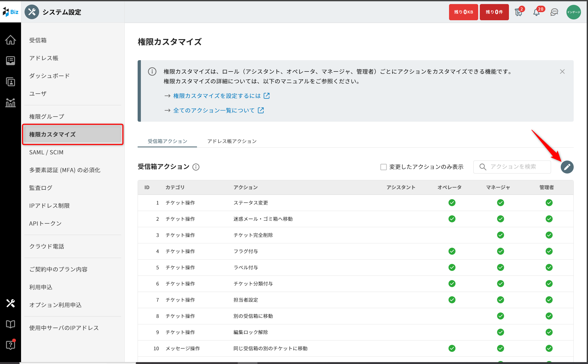
Task: Open the chat support icon in header
Action: (554, 12)
